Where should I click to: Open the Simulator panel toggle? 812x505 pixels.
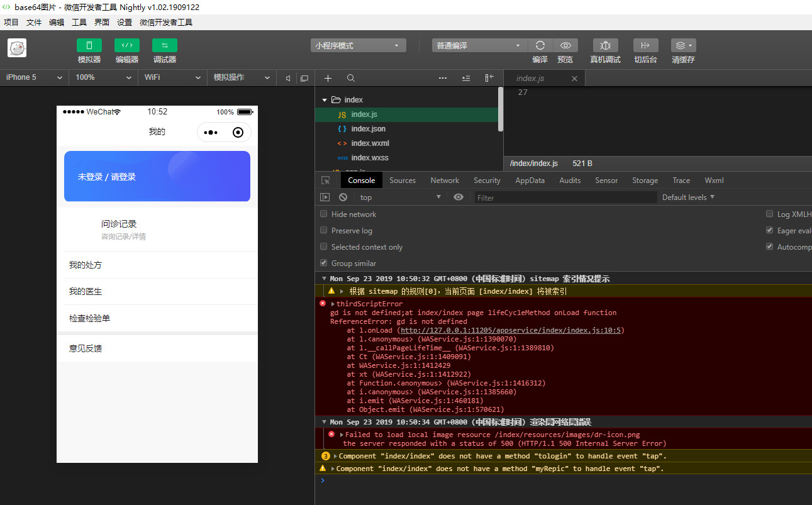[89, 45]
